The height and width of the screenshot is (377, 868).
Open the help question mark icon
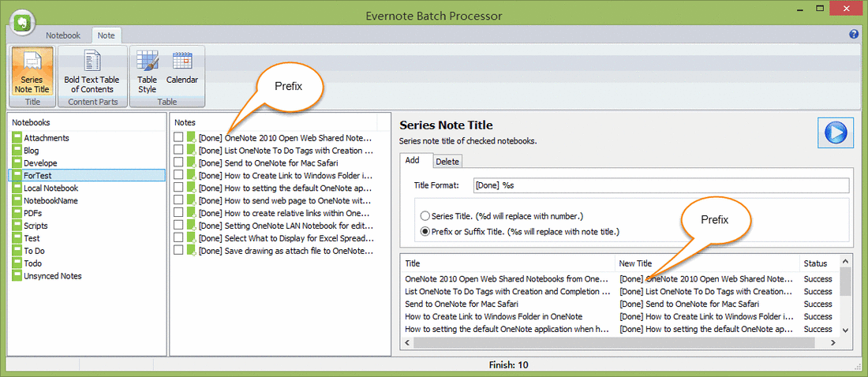click(853, 35)
